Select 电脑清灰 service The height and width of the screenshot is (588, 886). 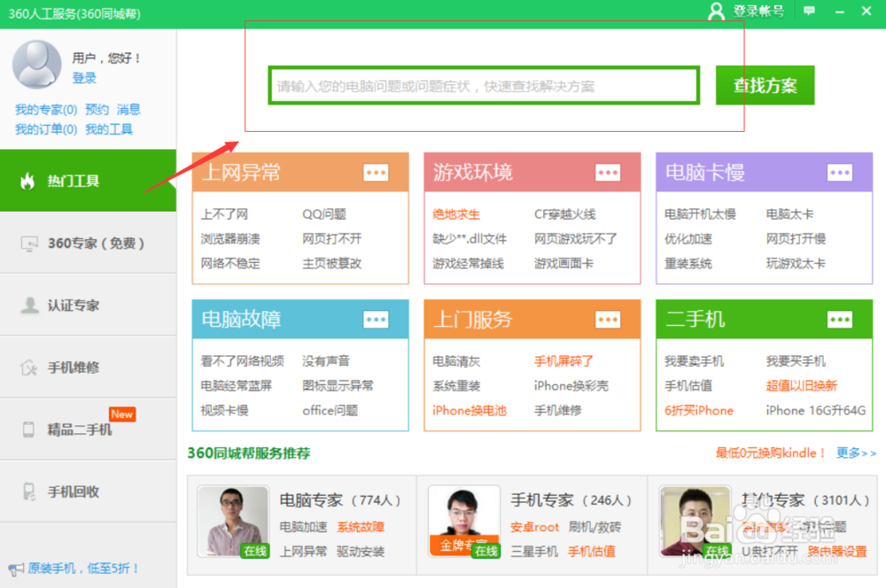click(x=456, y=361)
